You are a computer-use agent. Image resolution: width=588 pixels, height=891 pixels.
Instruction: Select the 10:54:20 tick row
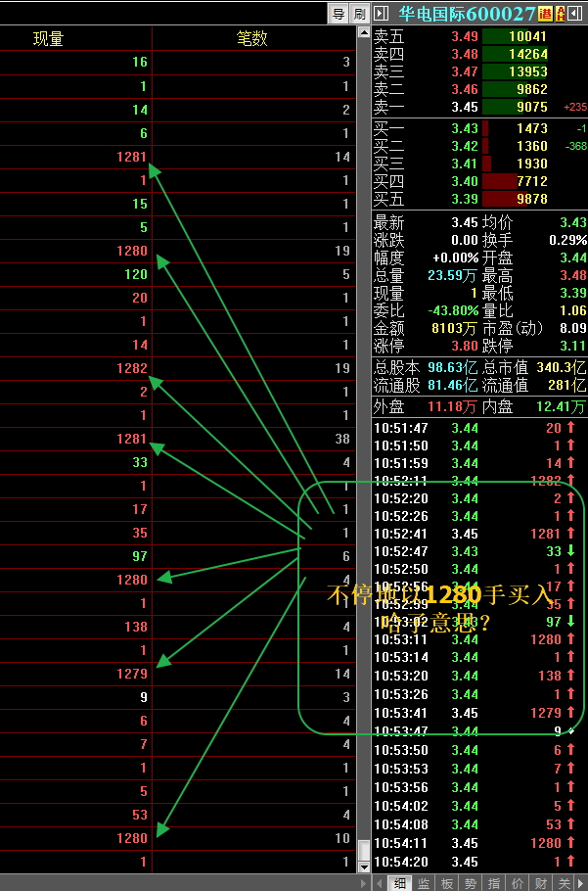(479, 862)
